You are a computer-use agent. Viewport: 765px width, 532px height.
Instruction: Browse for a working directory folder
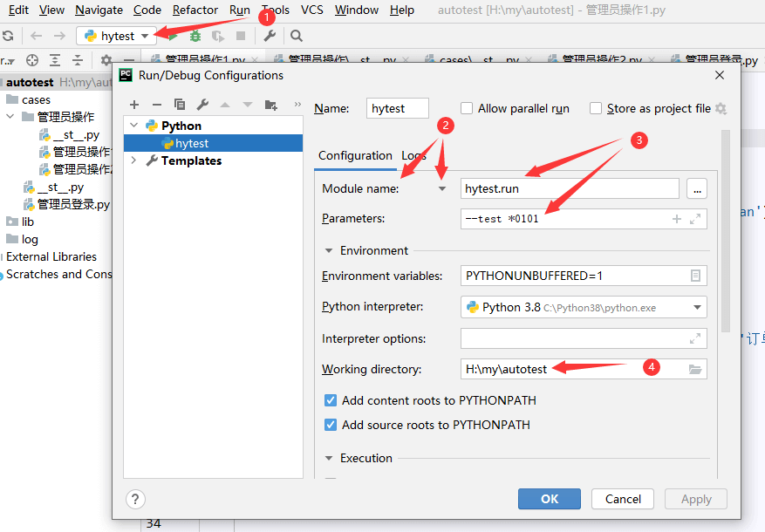tap(695, 369)
